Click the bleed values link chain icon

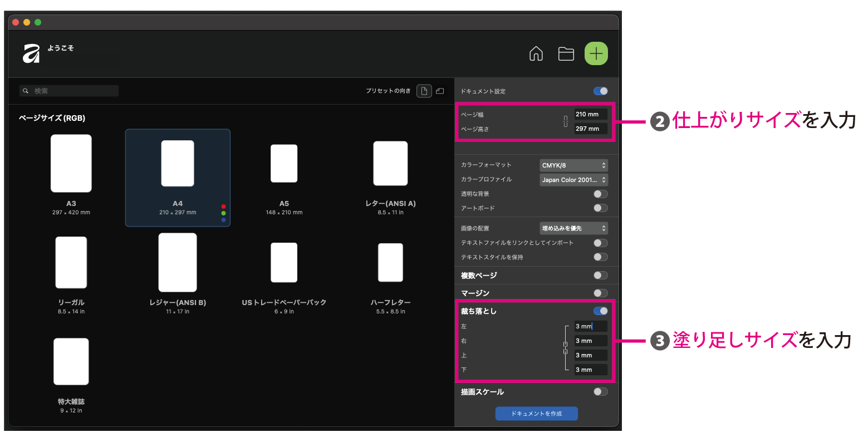(x=566, y=348)
